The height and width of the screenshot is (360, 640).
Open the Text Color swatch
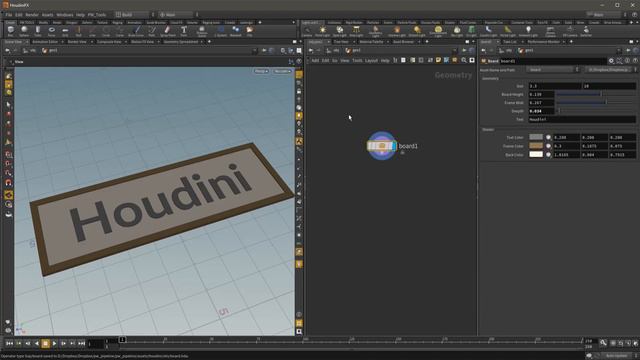pos(536,137)
